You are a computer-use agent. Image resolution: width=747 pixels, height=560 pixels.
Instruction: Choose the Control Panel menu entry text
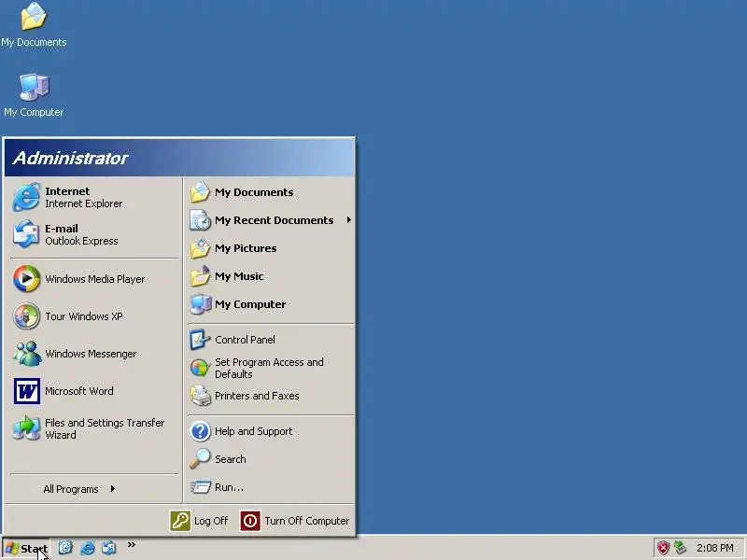245,340
